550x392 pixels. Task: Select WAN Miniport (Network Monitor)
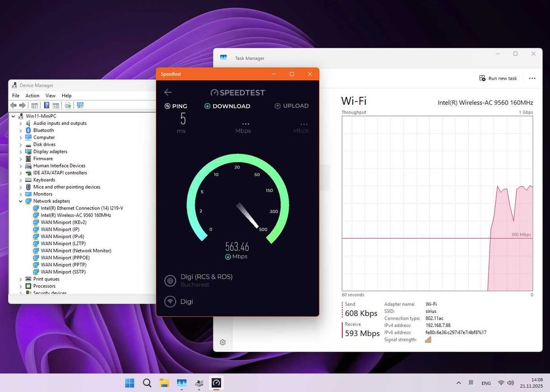click(x=76, y=250)
